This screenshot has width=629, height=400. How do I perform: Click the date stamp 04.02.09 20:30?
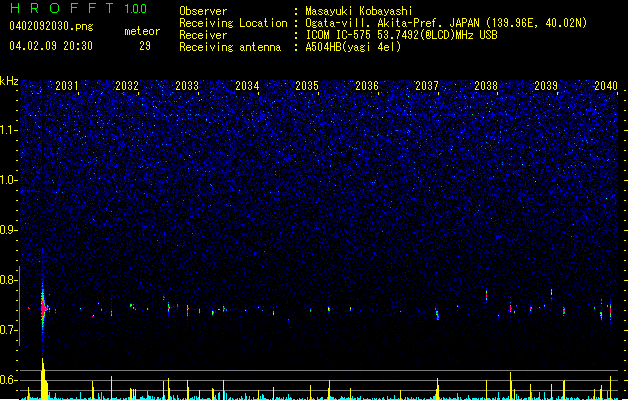click(51, 46)
